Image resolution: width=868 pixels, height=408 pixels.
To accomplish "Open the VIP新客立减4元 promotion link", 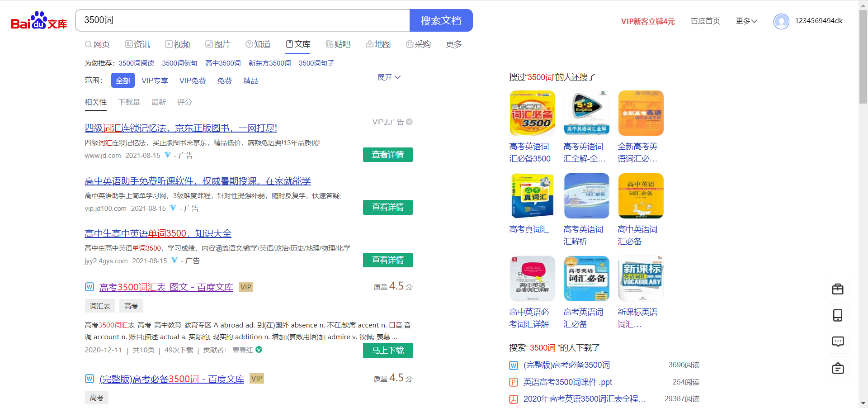I will (x=648, y=21).
